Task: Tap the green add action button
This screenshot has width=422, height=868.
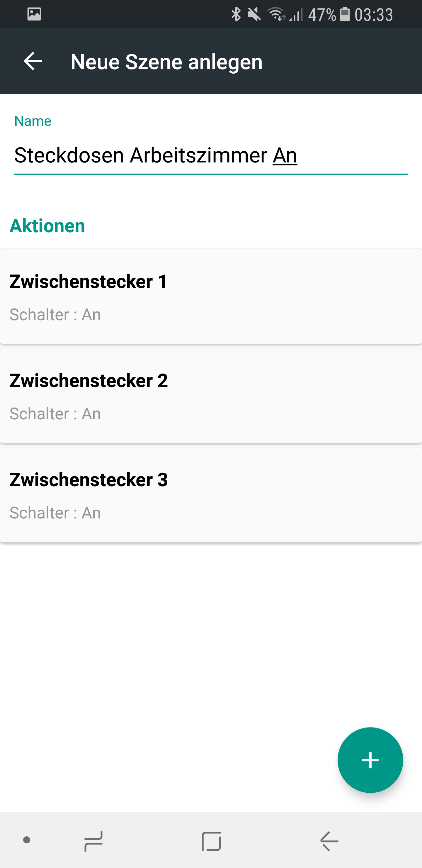Action: (370, 760)
